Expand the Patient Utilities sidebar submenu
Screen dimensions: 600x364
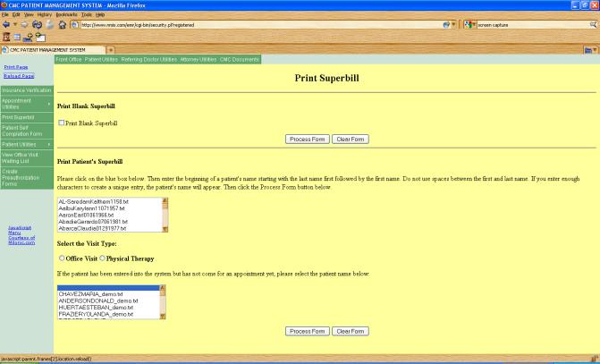tap(48, 143)
